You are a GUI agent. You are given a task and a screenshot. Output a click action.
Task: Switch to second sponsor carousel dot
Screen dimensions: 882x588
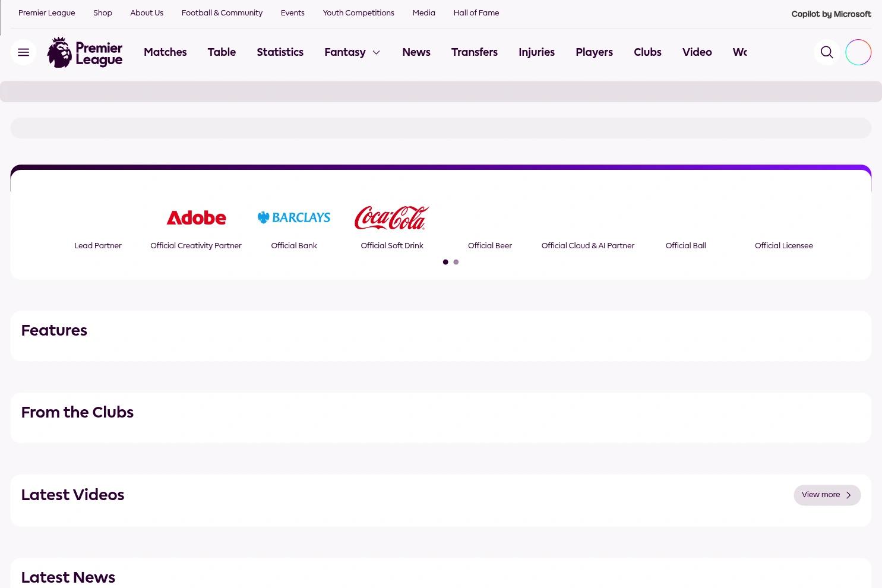click(456, 262)
